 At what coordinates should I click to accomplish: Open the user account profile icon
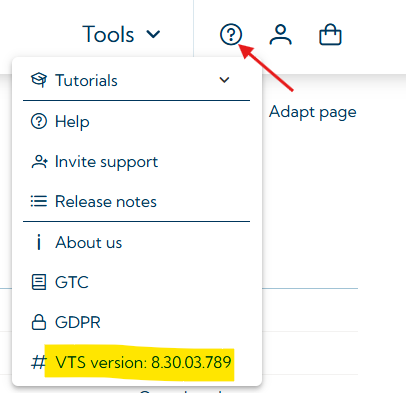coord(280,34)
